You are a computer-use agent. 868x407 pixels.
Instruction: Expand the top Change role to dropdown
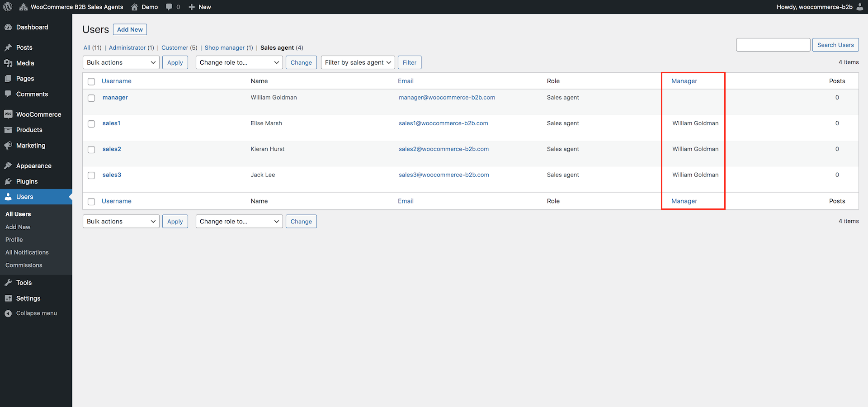click(x=239, y=62)
